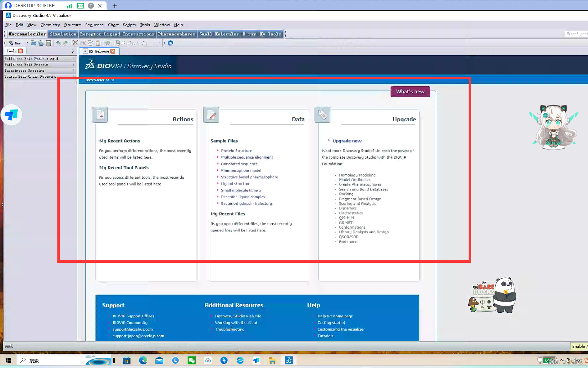
Task: Click the blue floating assistant icon
Action: (x=11, y=115)
